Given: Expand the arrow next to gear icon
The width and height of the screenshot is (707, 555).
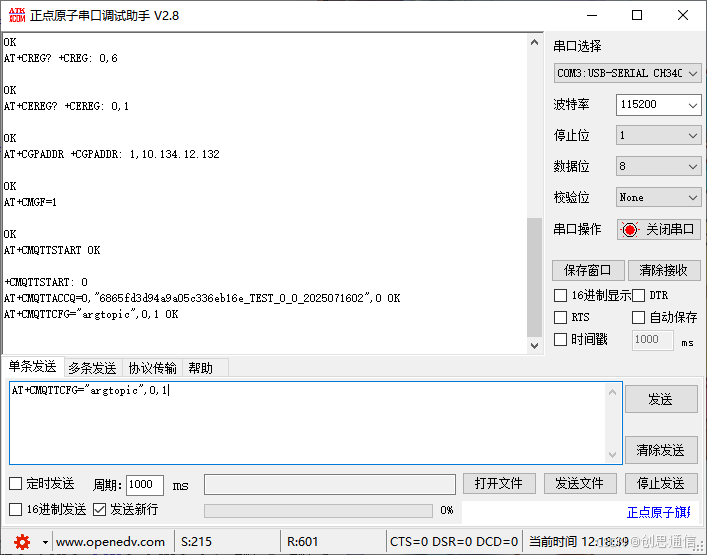Looking at the screenshot, I should click(45, 542).
